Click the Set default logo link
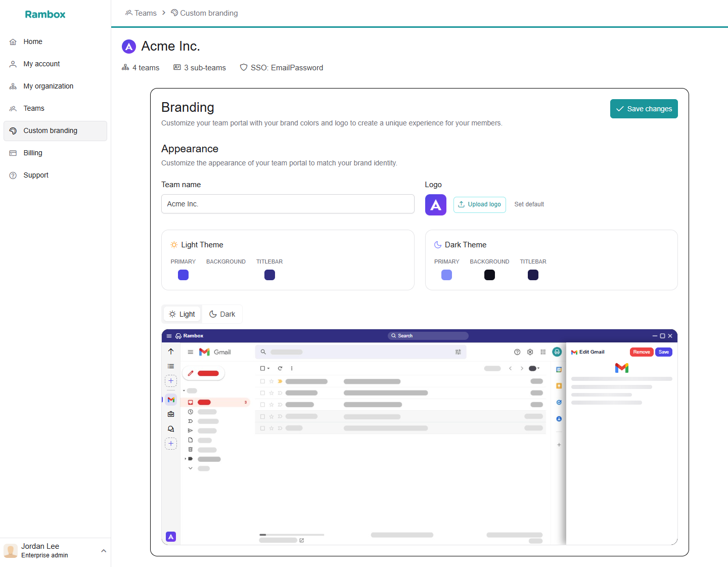Image resolution: width=728 pixels, height=567 pixels. pos(529,204)
